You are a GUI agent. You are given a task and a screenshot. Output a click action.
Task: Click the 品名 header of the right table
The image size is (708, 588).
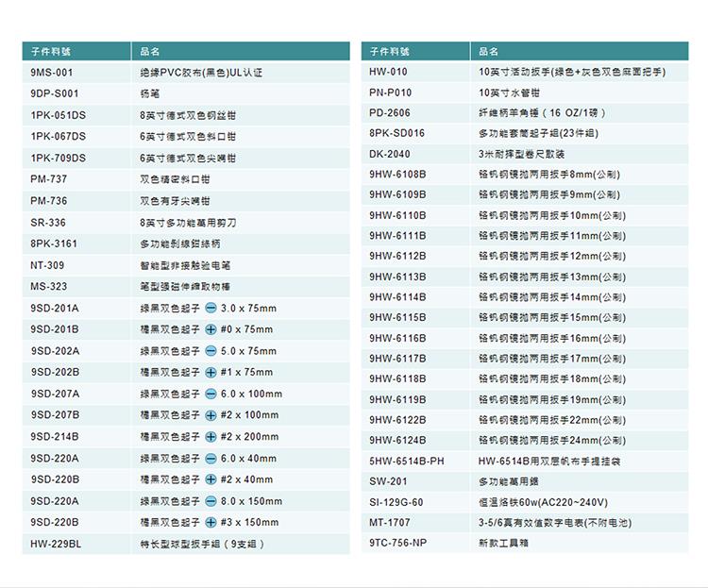[x=488, y=52]
